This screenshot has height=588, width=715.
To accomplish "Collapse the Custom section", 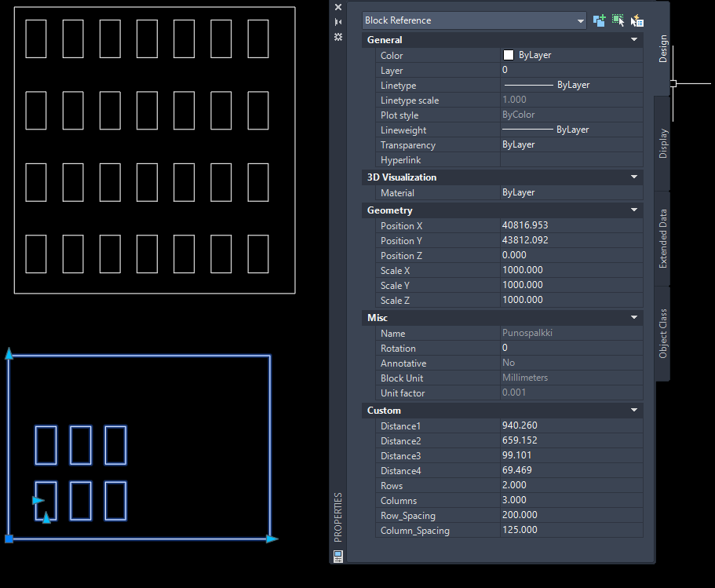I will coord(634,411).
